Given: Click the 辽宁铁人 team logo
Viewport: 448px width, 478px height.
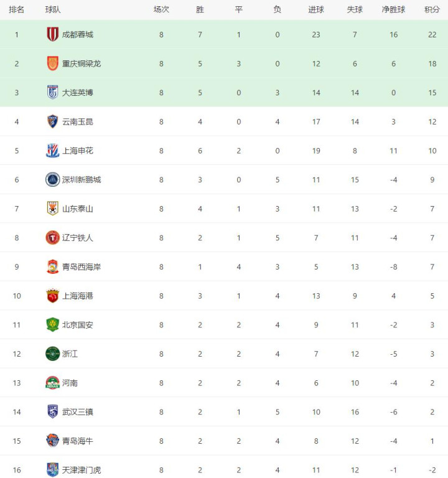Looking at the screenshot, I should [53, 238].
